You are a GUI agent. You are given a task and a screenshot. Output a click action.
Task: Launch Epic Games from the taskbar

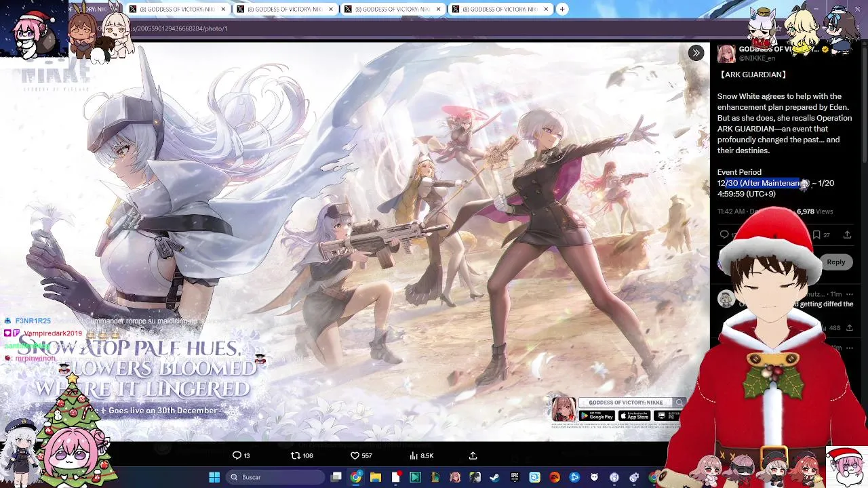[x=515, y=477]
